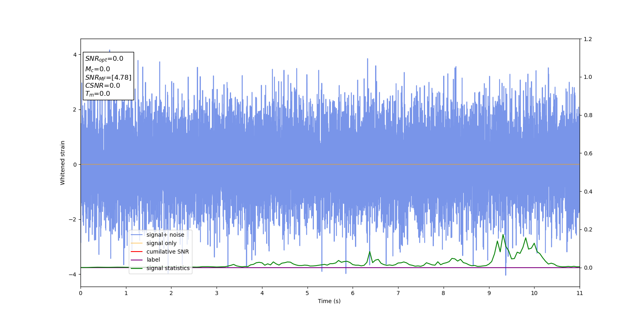Viewport: 644px width, 322px height.
Task: Click the 'signal only' legend label
Action: [x=161, y=243]
